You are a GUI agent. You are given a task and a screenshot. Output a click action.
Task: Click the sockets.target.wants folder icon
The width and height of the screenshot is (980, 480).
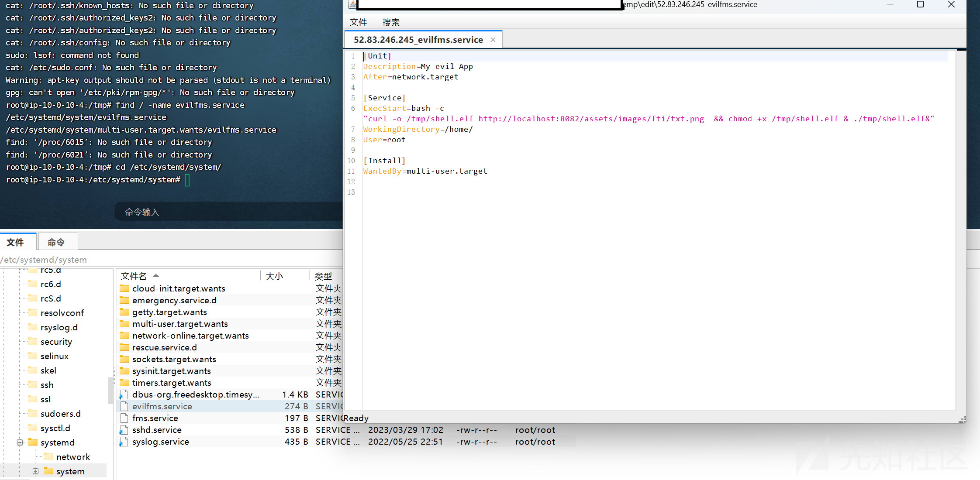(124, 359)
